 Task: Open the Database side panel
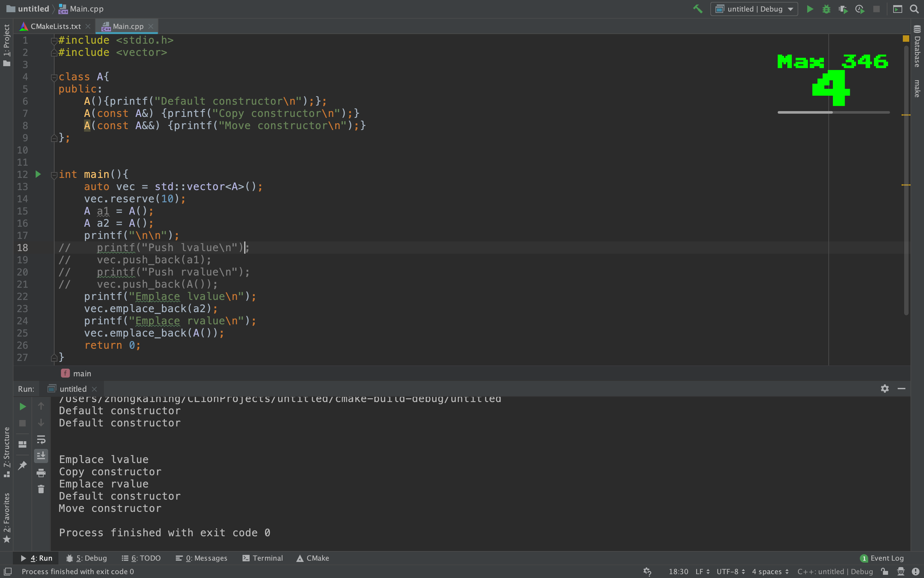(917, 46)
